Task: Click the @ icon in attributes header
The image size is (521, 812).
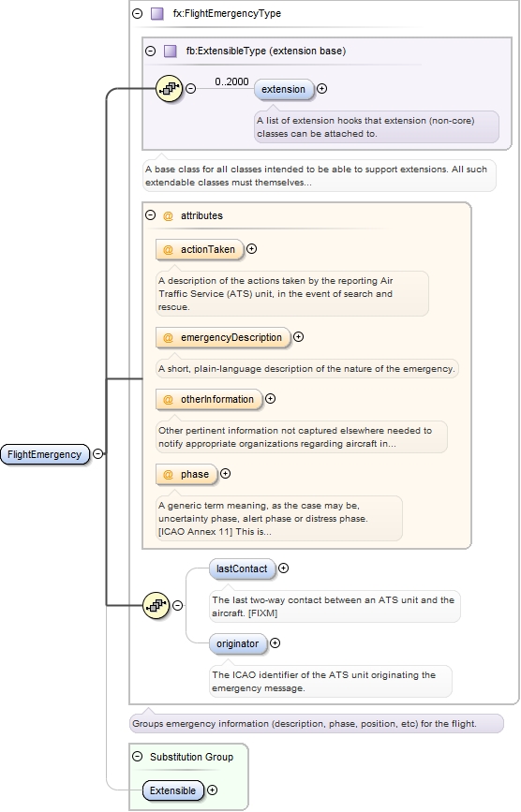Action: [x=168, y=216]
